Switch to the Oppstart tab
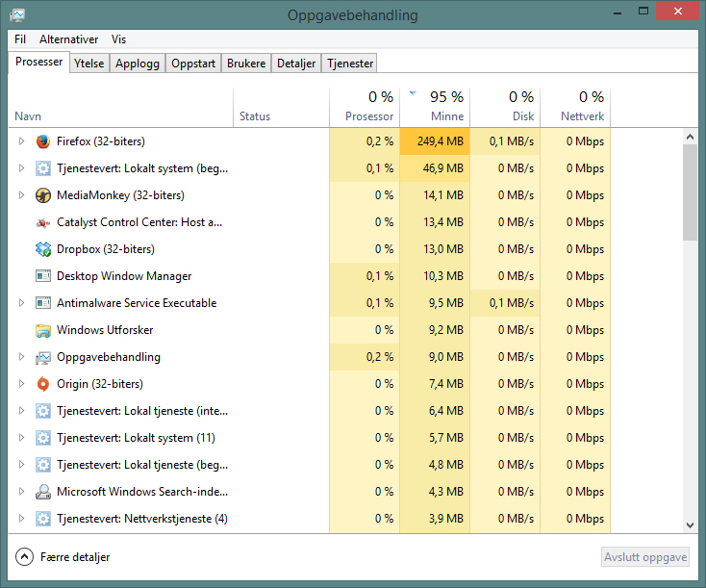Image resolution: width=706 pixels, height=588 pixels. point(193,64)
